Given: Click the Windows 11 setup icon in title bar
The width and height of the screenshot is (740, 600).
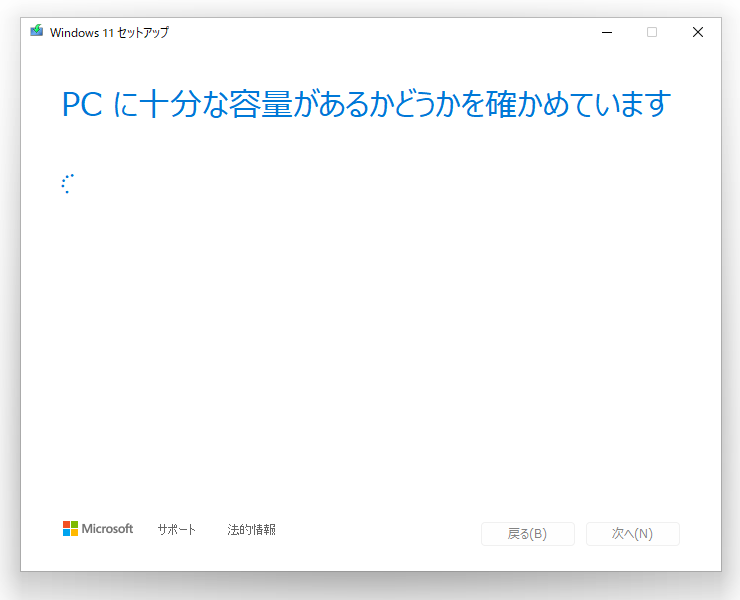Looking at the screenshot, I should (37, 31).
